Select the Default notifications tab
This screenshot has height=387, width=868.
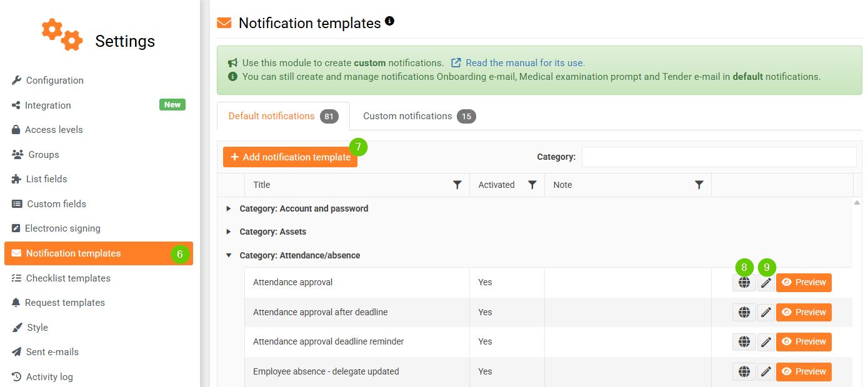tap(282, 116)
